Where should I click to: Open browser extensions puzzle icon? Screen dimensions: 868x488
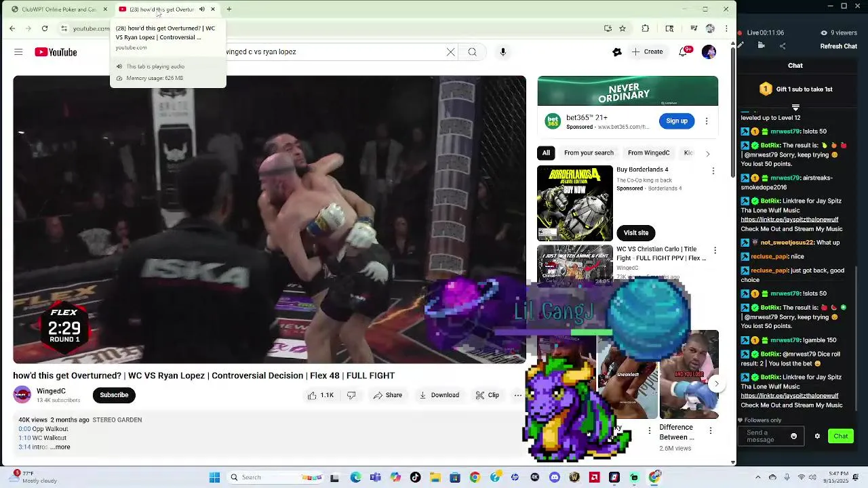click(x=645, y=28)
